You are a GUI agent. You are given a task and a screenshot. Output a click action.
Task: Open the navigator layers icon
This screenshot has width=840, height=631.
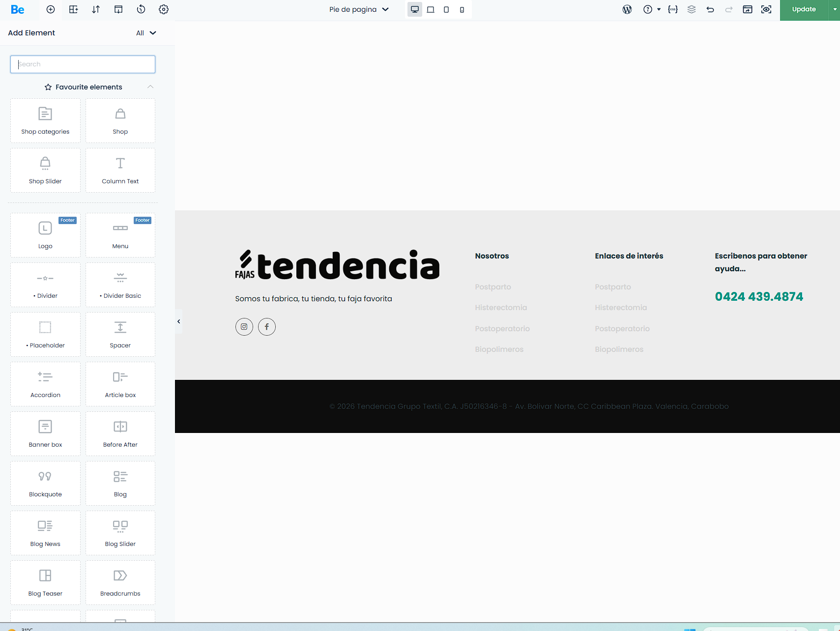click(692, 9)
